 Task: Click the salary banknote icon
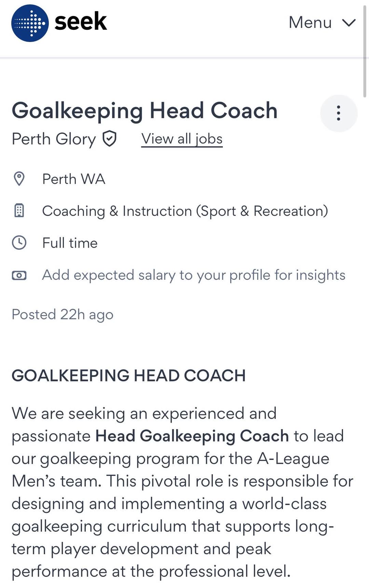(x=19, y=275)
